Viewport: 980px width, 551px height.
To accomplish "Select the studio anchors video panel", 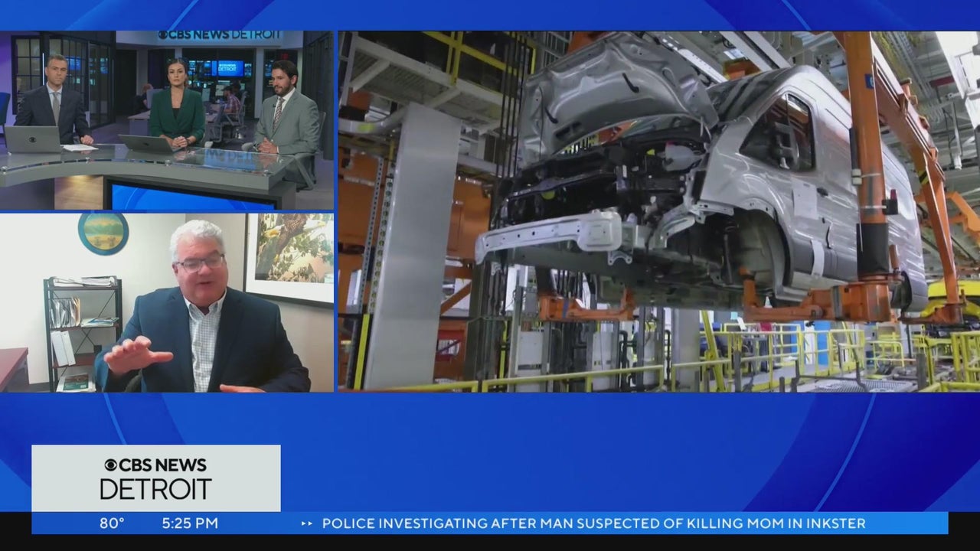I will [166, 120].
